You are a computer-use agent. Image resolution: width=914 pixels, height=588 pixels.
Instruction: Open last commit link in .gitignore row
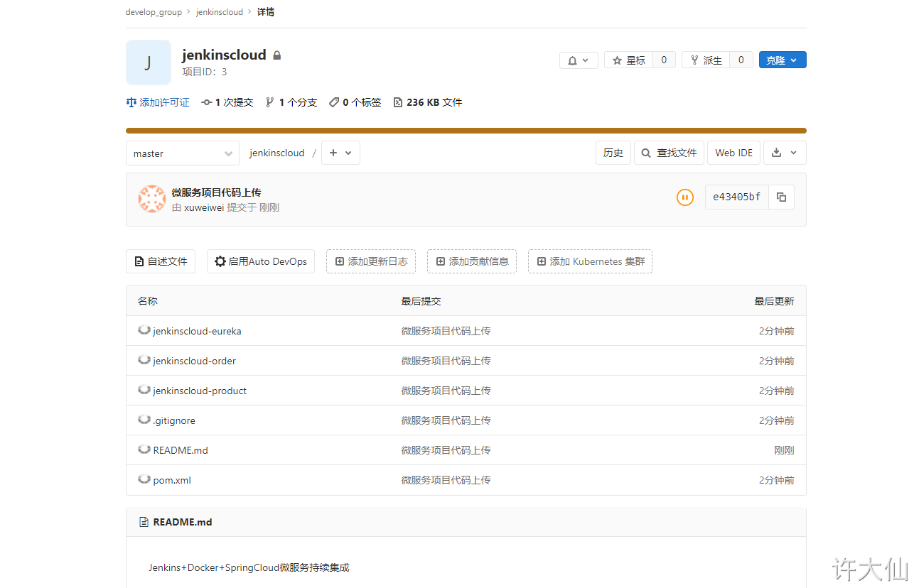click(x=446, y=420)
